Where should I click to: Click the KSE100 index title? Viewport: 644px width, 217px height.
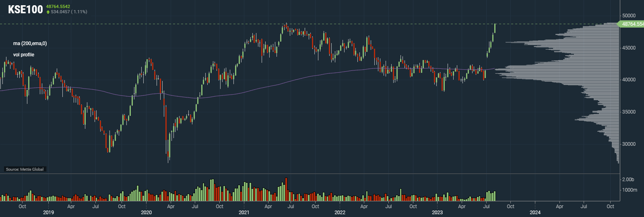[x=25, y=9]
